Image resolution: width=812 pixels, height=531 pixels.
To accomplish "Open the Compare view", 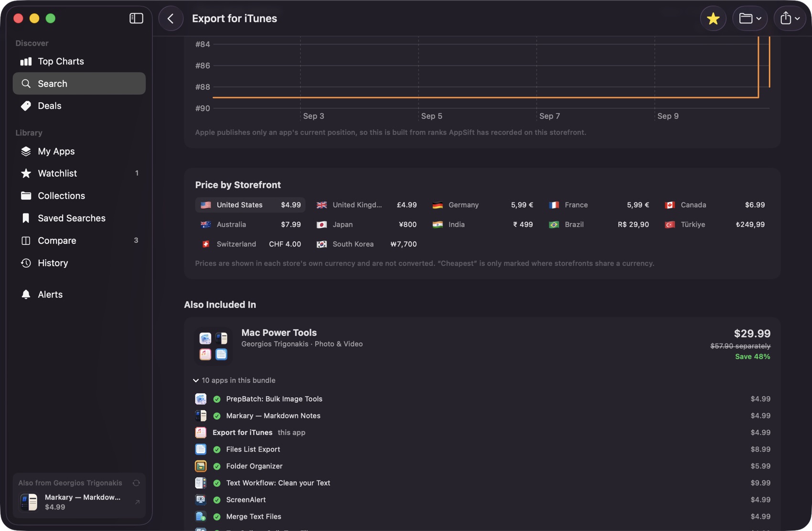I will pos(79,241).
